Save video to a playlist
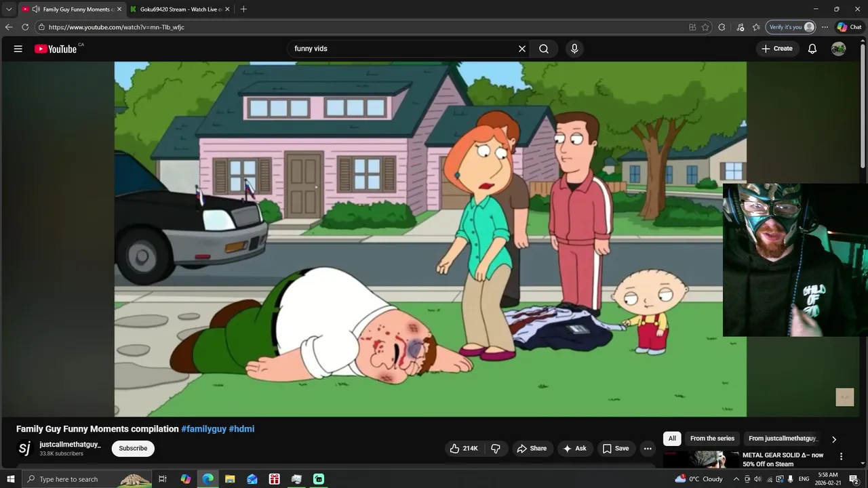Viewport: 868px width, 488px height. pos(616,448)
